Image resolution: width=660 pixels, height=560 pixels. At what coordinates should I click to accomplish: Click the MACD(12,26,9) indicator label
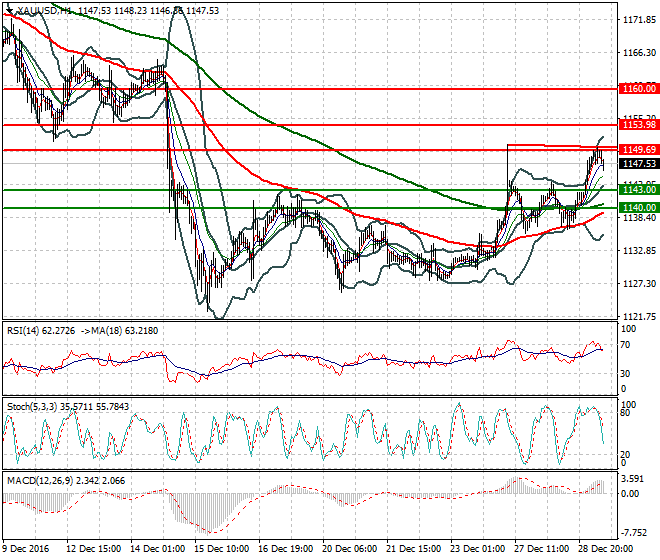tap(40, 481)
